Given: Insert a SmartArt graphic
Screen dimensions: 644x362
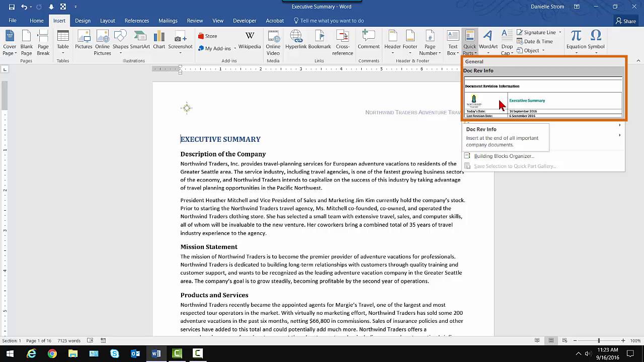Looking at the screenshot, I should pyautogui.click(x=140, y=40).
